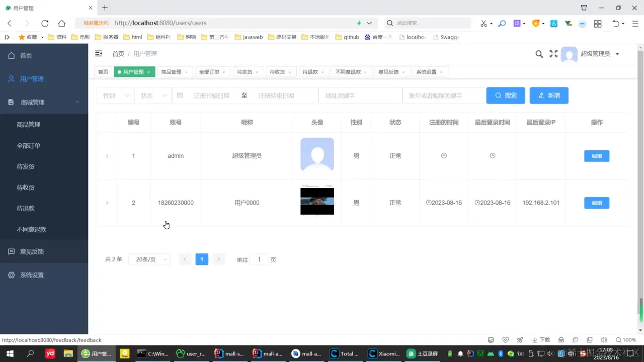Switch to the 首页 tab
644x362 pixels.
pyautogui.click(x=103, y=72)
